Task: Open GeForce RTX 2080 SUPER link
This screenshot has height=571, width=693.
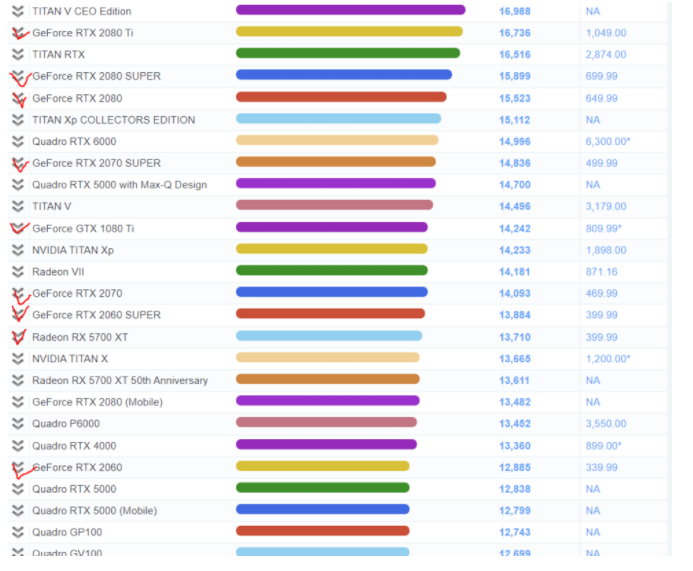Action: 96,76
